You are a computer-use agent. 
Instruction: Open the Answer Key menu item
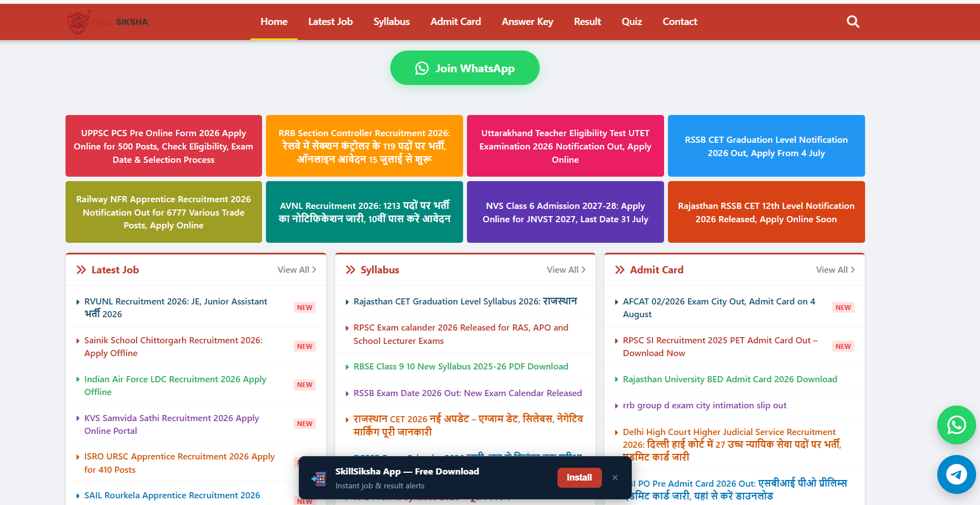click(527, 22)
